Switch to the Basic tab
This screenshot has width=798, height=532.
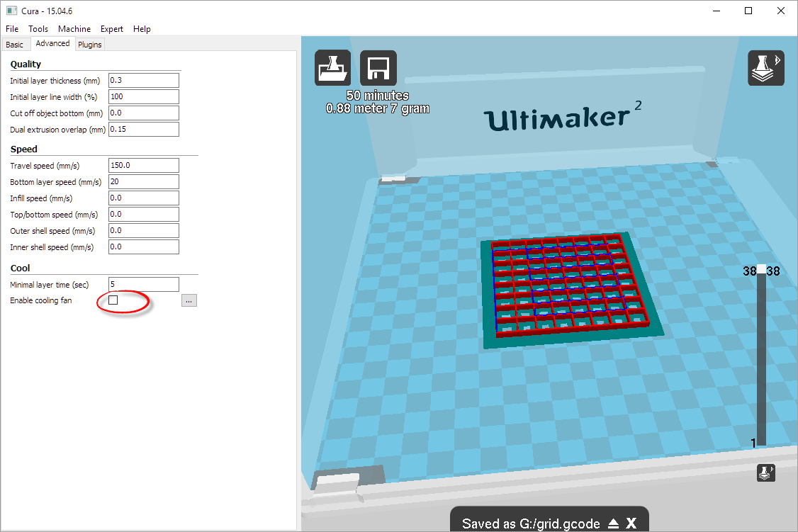coord(15,45)
